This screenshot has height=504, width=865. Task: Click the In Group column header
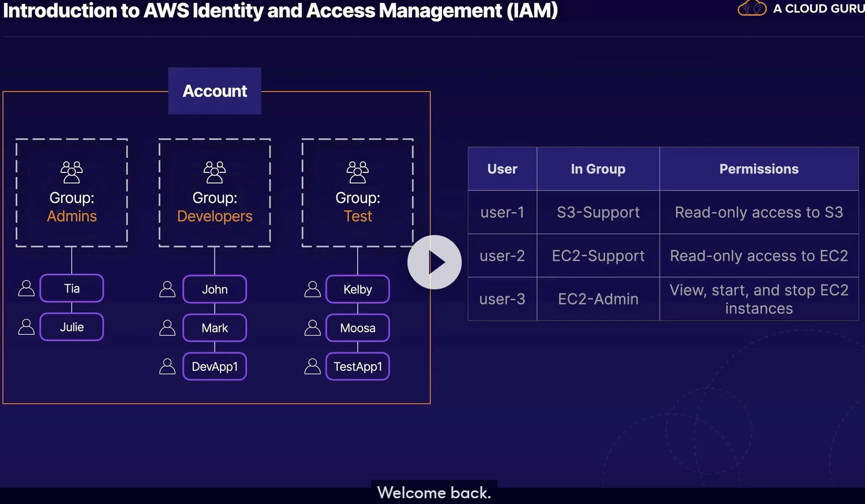[598, 169]
